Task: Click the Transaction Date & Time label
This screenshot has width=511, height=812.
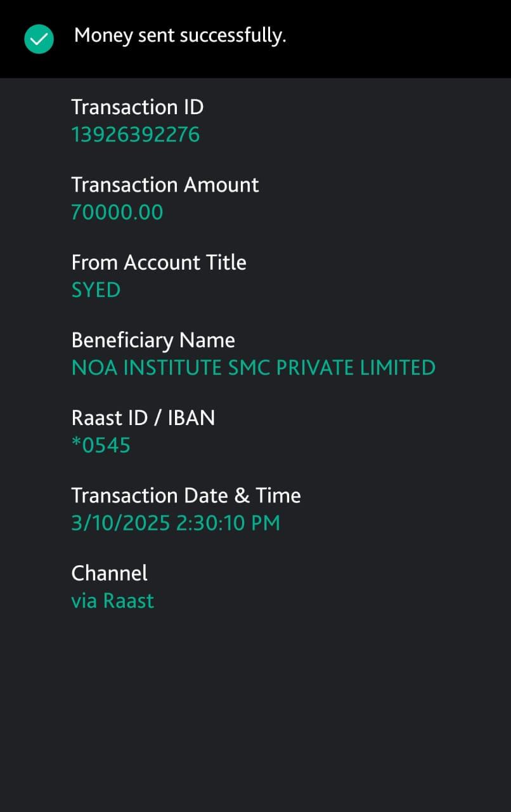Action: click(x=186, y=495)
